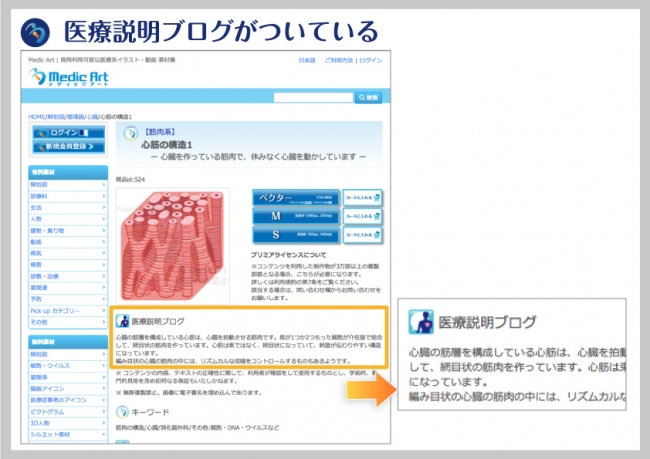
Task: Go to HOME in breadcrumb
Action: pyautogui.click(x=36, y=117)
